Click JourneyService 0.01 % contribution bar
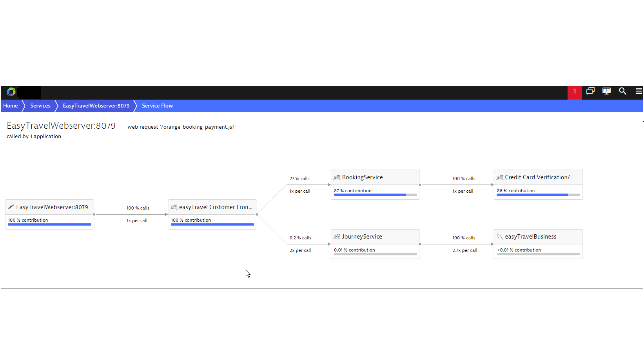644x361 pixels. [x=376, y=254]
